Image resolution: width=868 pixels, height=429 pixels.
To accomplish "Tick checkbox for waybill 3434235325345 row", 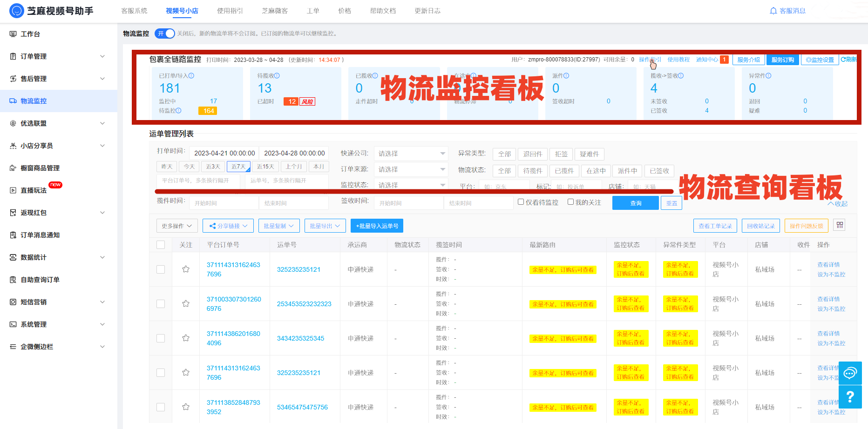I will point(161,338).
